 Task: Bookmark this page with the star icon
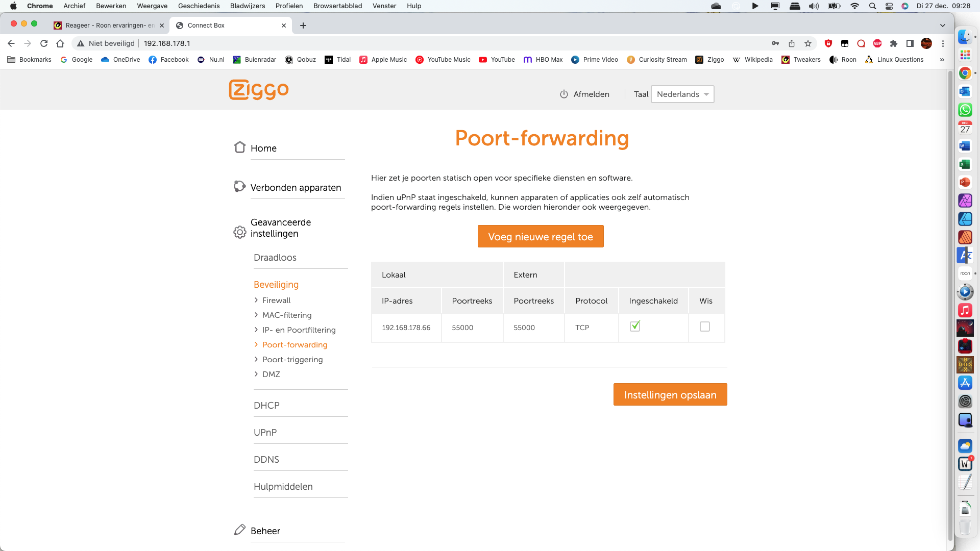(808, 43)
